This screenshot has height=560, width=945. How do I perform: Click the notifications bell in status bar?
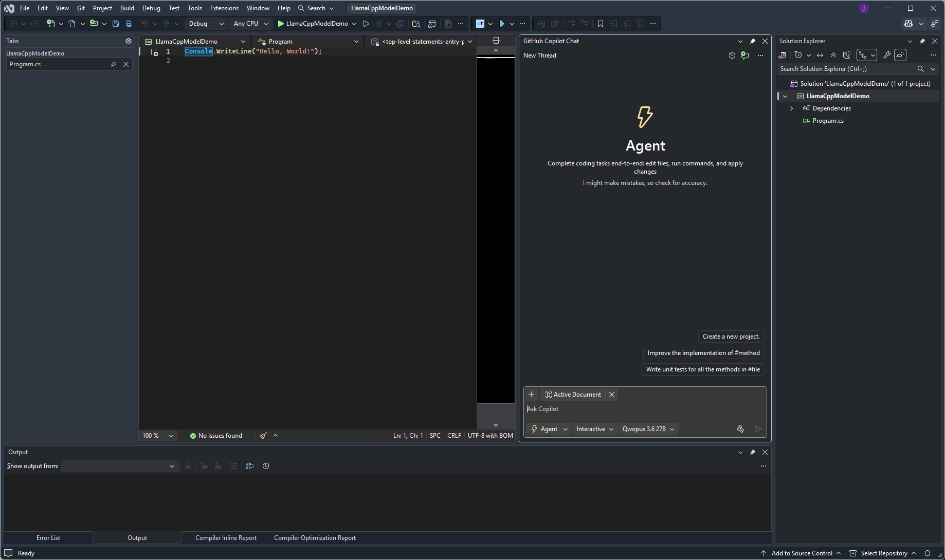point(928,553)
